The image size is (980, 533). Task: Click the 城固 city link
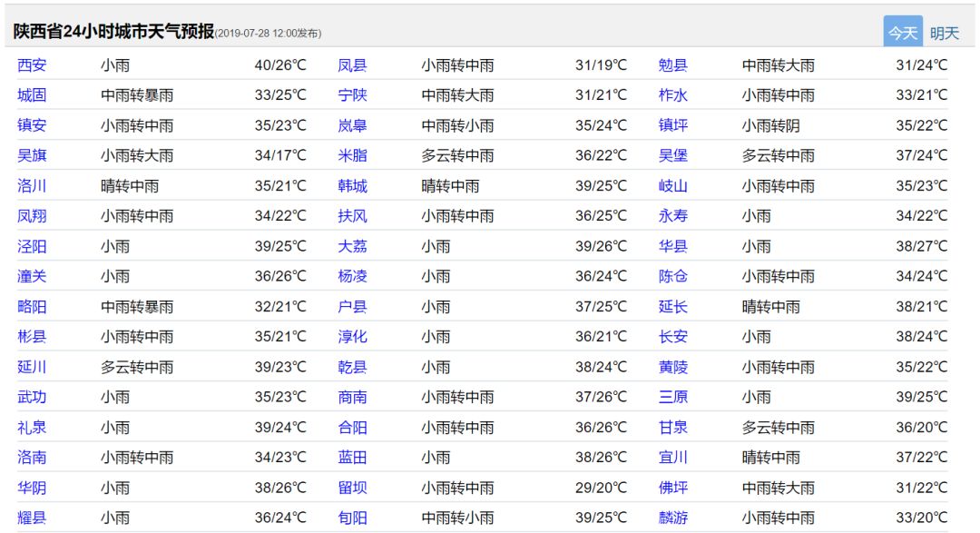pos(32,95)
